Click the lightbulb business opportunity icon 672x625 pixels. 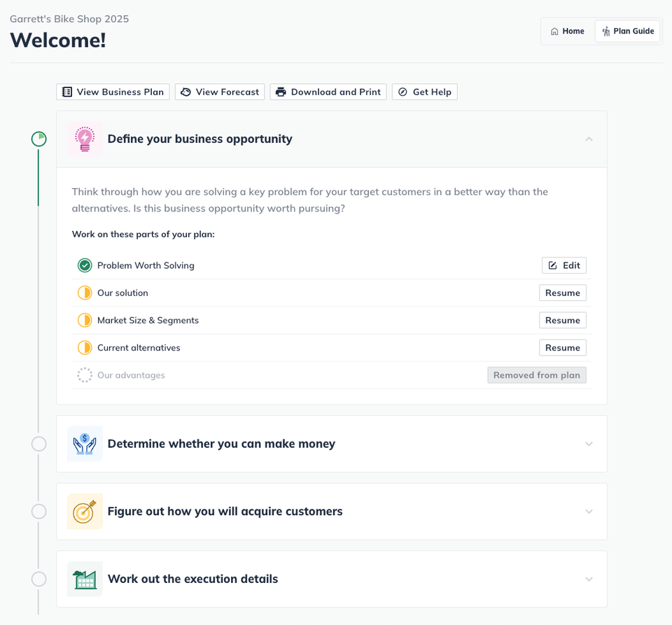[85, 139]
